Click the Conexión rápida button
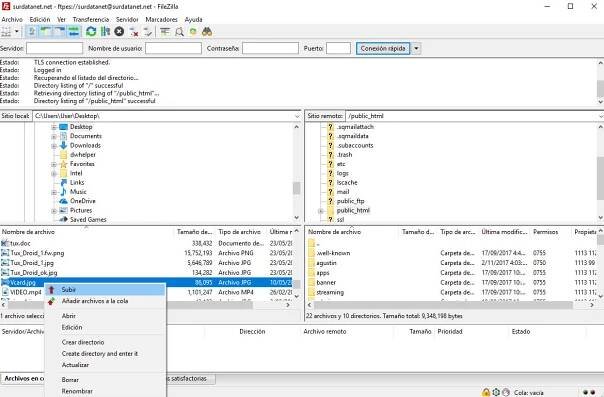604x397 pixels. (383, 49)
